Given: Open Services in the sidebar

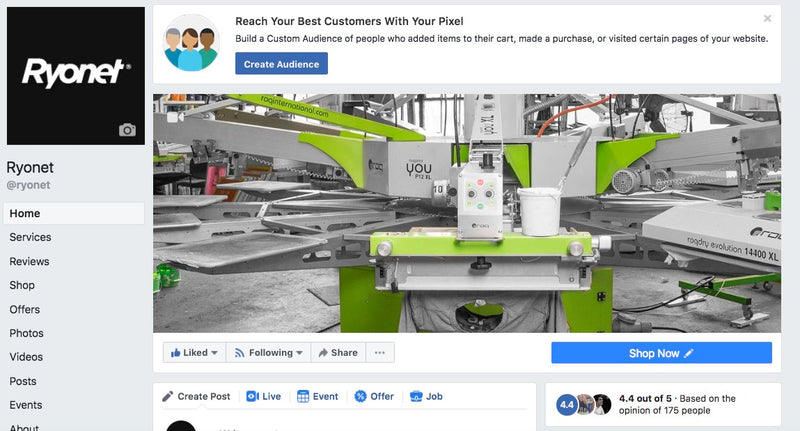Looking at the screenshot, I should 30,237.
